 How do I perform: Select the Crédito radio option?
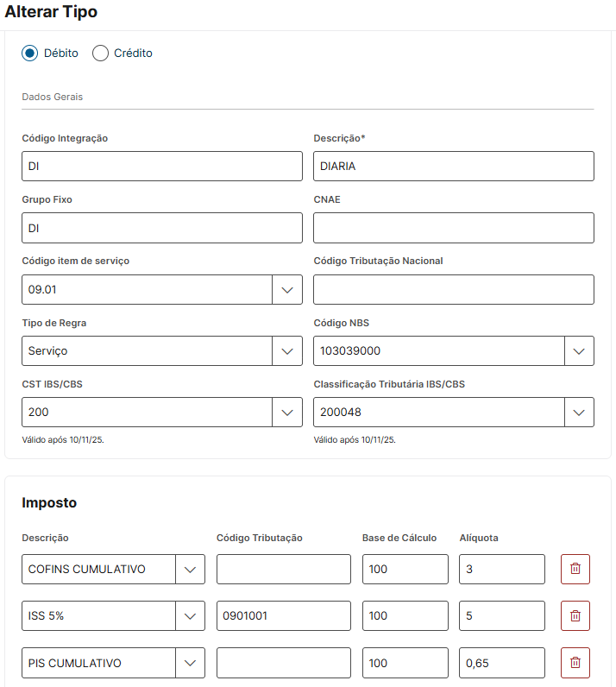[x=101, y=54]
